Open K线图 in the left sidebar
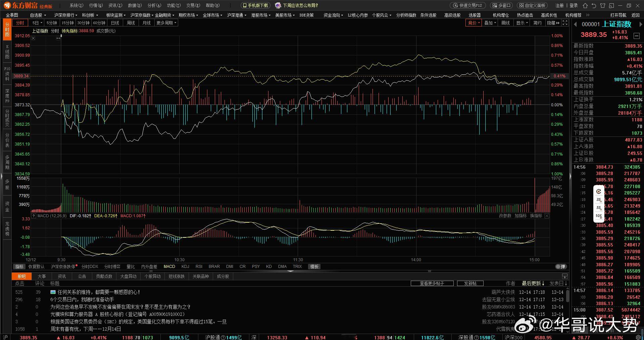Viewport: 644px width, 340px height. pos(7,52)
